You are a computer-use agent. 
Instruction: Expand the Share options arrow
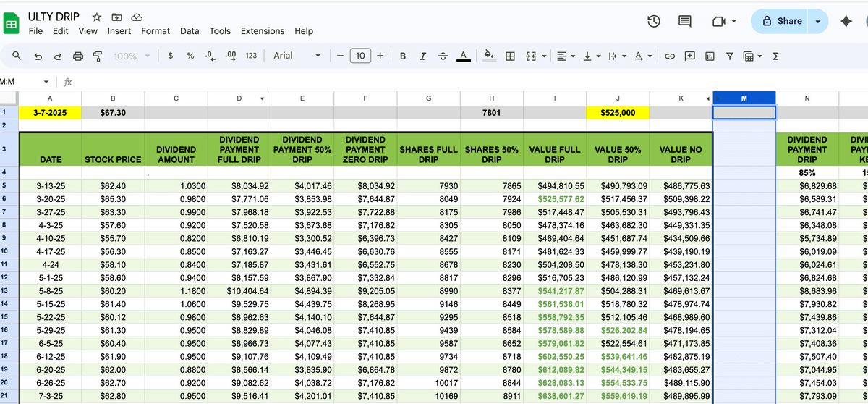818,22
